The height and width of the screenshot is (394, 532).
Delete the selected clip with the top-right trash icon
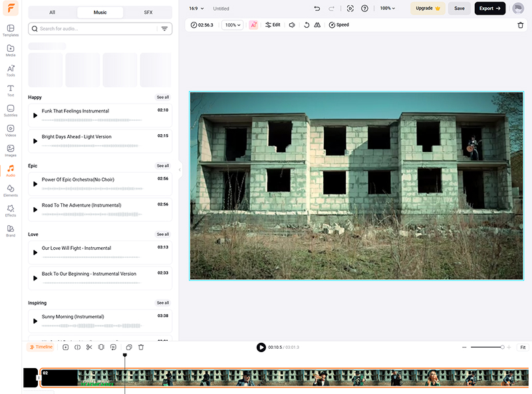pyautogui.click(x=520, y=25)
